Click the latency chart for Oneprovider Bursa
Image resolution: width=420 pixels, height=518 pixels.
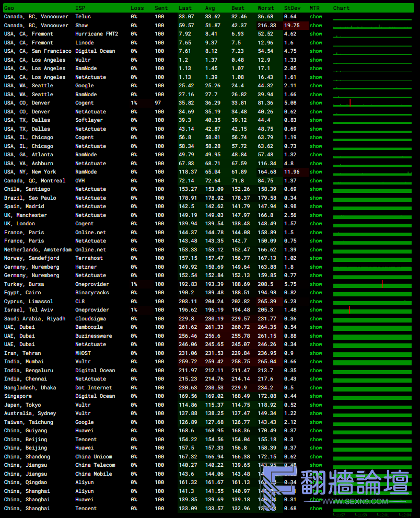tap(372, 284)
